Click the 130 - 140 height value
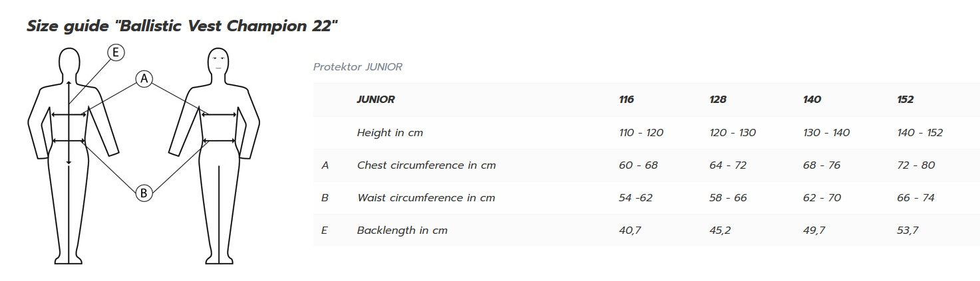 click(826, 133)
